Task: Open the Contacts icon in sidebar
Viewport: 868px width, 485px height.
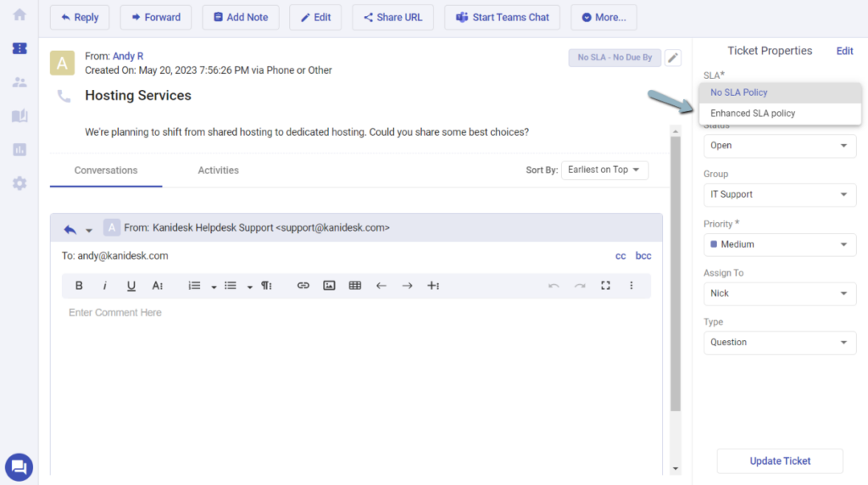Action: point(19,82)
